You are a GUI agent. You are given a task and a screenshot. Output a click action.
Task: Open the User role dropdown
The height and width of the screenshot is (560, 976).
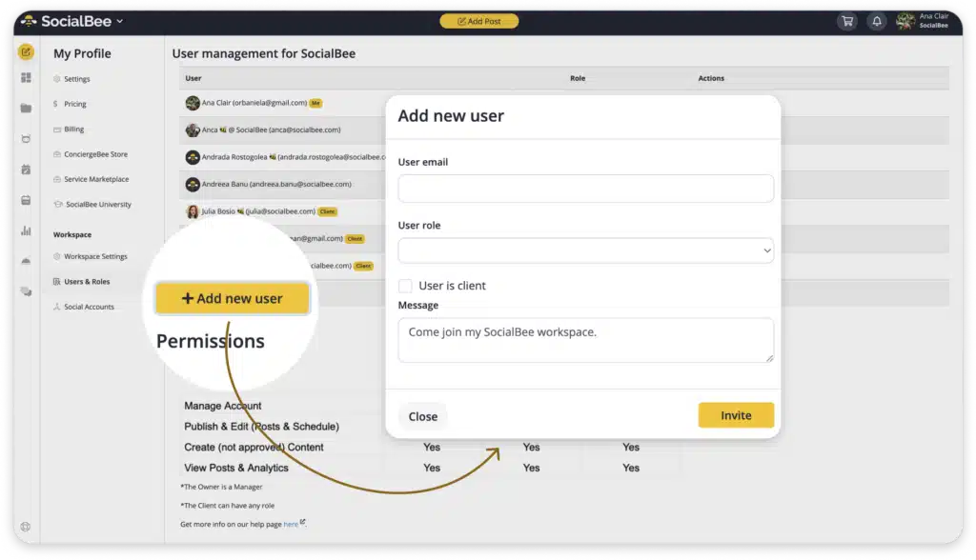coord(586,250)
